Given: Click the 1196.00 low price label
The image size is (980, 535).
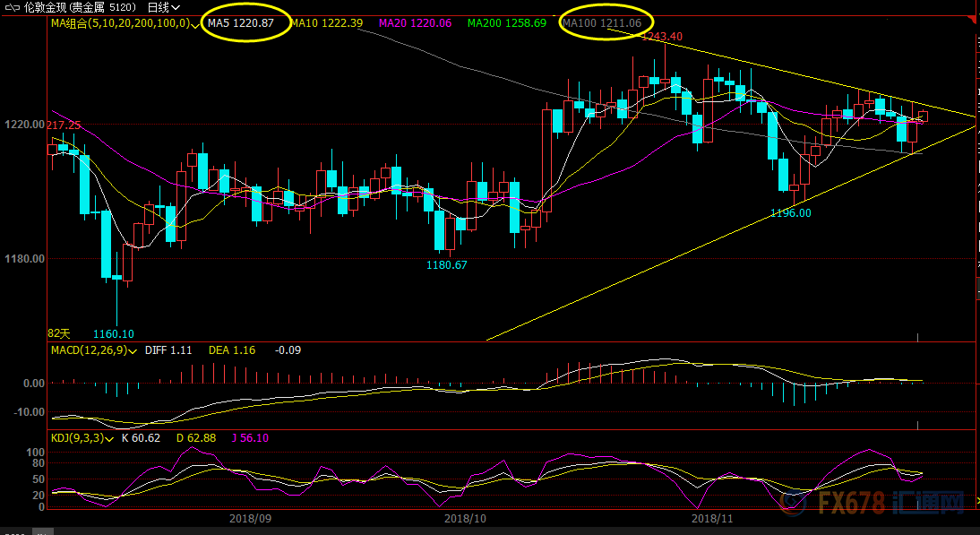Looking at the screenshot, I should (790, 213).
